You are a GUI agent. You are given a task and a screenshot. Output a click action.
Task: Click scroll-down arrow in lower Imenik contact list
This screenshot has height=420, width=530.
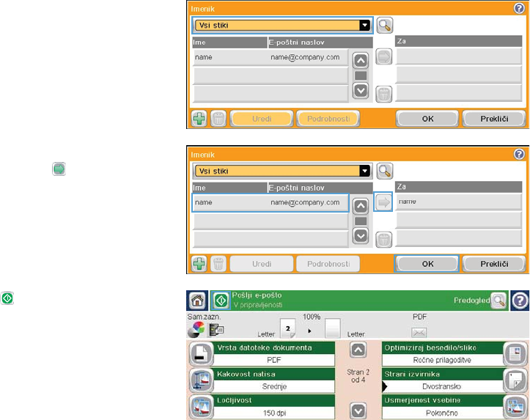pos(361,235)
